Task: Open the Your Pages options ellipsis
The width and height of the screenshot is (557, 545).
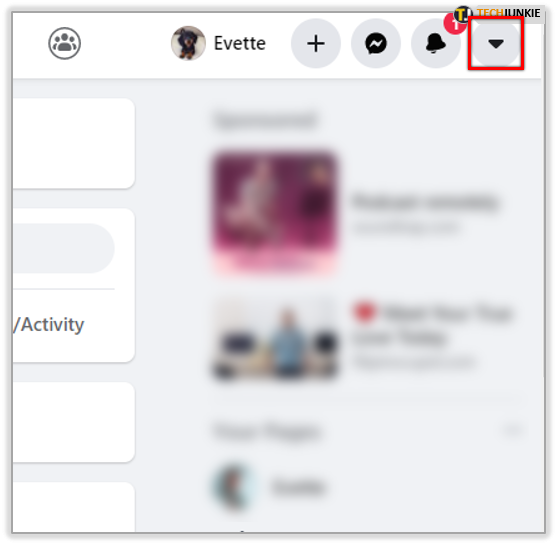Action: 513,431
